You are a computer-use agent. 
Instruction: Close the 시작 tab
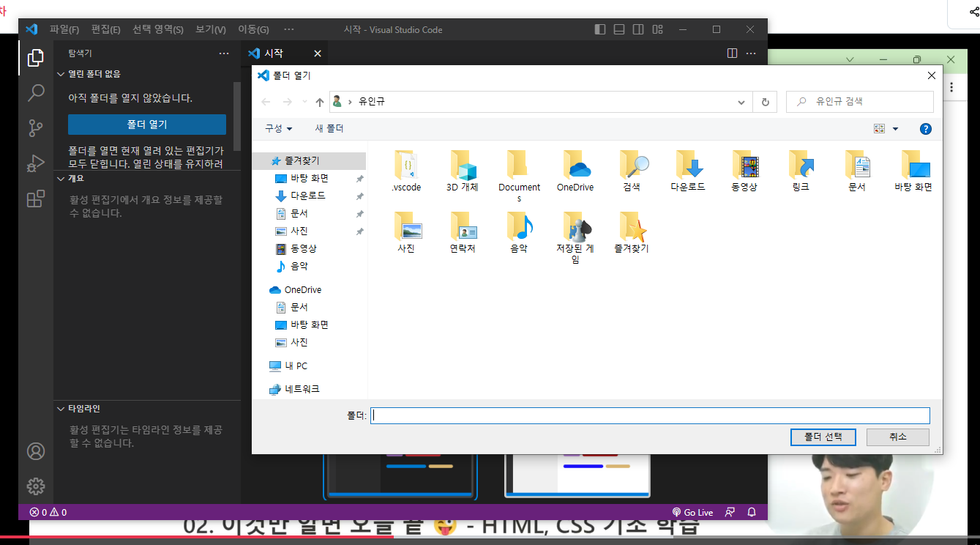tap(318, 53)
